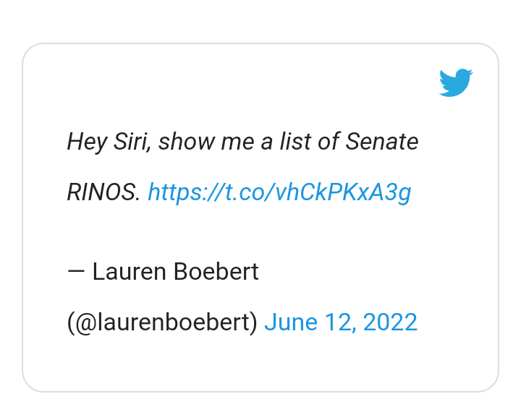Viewport: 521px width, 420px height.
Task: Click the author name Lauren Boebert
Action: pos(175,272)
